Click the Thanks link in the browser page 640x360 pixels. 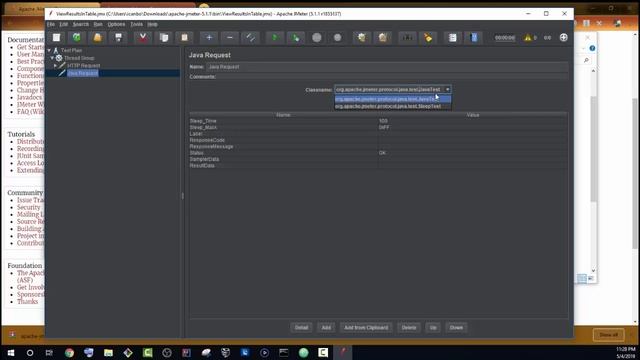[x=27, y=302]
